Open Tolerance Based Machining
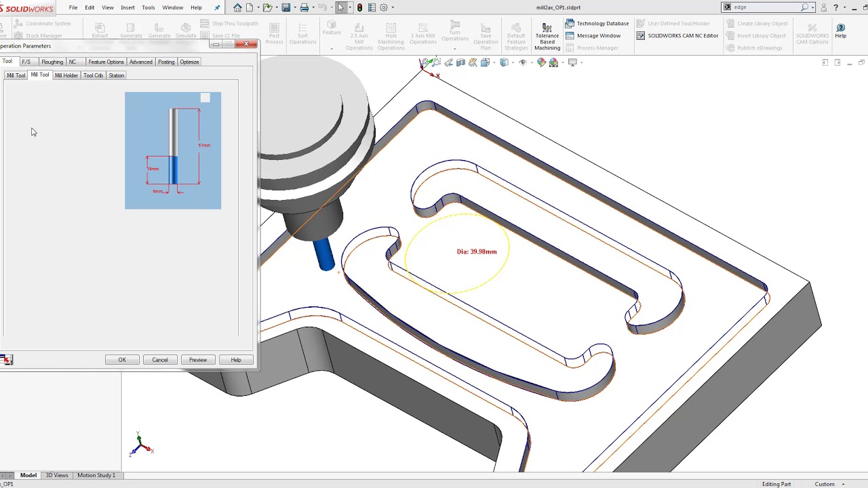This screenshot has height=488, width=868. [547, 36]
